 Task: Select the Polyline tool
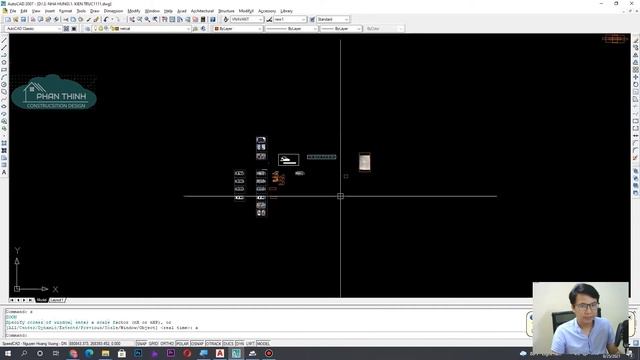click(x=4, y=55)
